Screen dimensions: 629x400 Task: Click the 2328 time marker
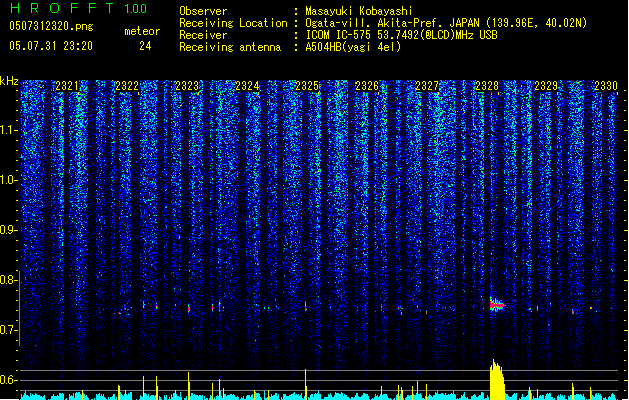click(487, 86)
